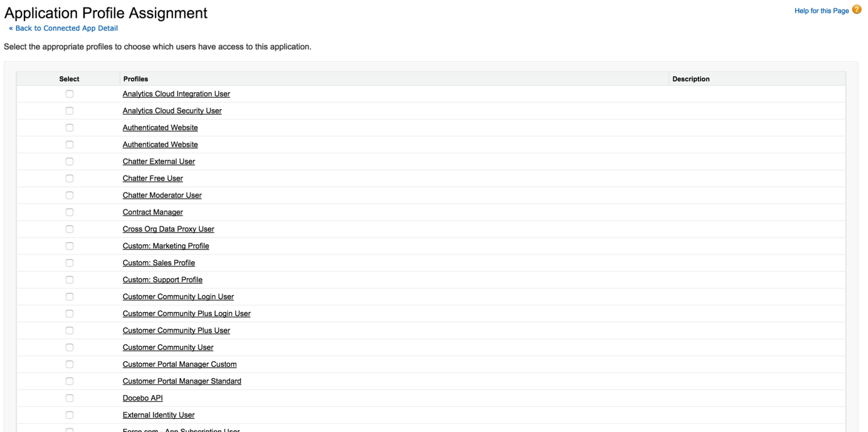868x432 pixels.
Task: Open Customer Community Plus Login User profile
Action: point(186,314)
